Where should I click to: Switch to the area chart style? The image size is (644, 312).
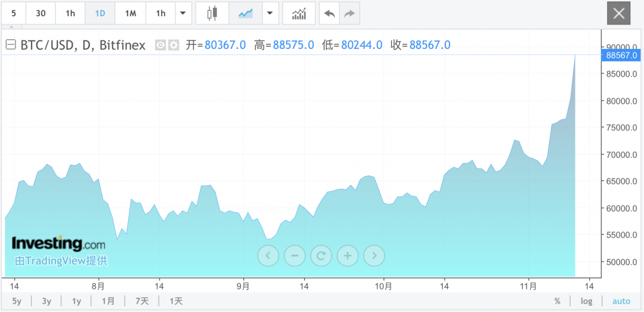tap(245, 13)
